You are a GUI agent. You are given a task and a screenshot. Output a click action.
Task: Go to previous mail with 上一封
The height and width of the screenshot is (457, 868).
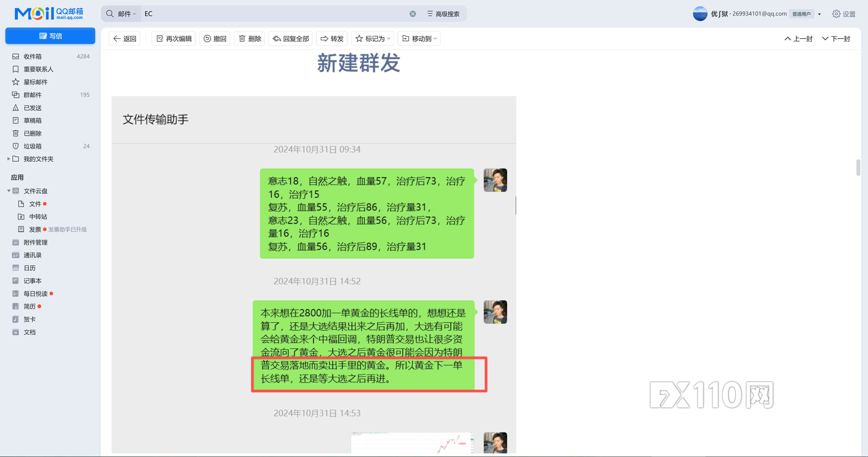799,38
